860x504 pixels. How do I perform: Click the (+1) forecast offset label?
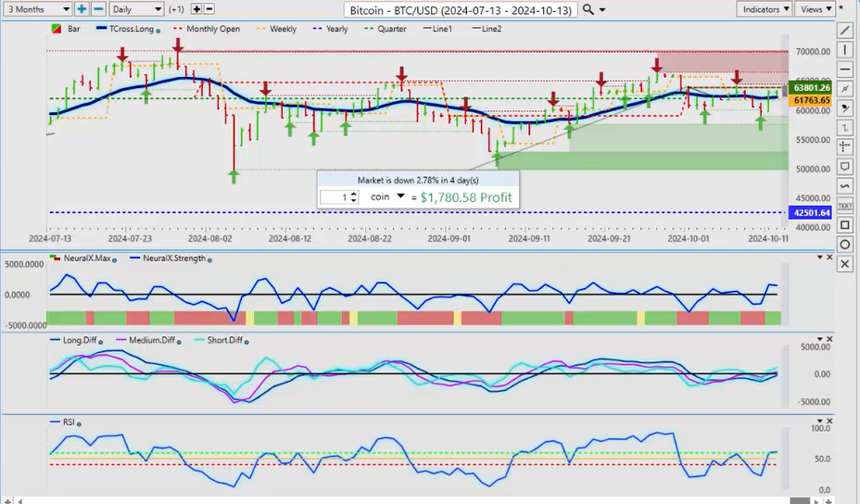[x=176, y=9]
